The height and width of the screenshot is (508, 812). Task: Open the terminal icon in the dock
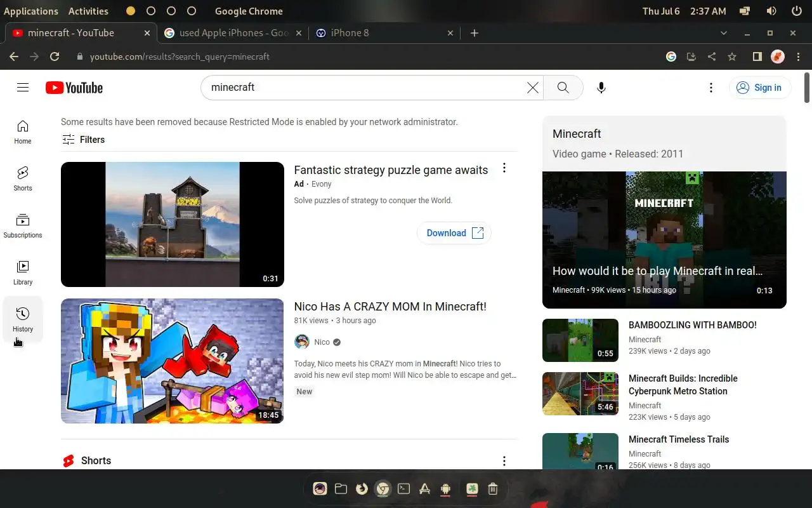403,488
